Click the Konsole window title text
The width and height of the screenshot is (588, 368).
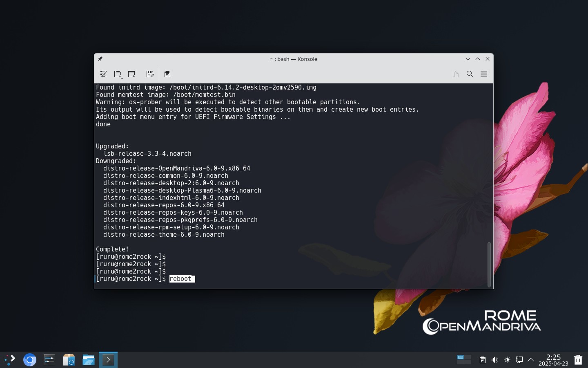[294, 59]
